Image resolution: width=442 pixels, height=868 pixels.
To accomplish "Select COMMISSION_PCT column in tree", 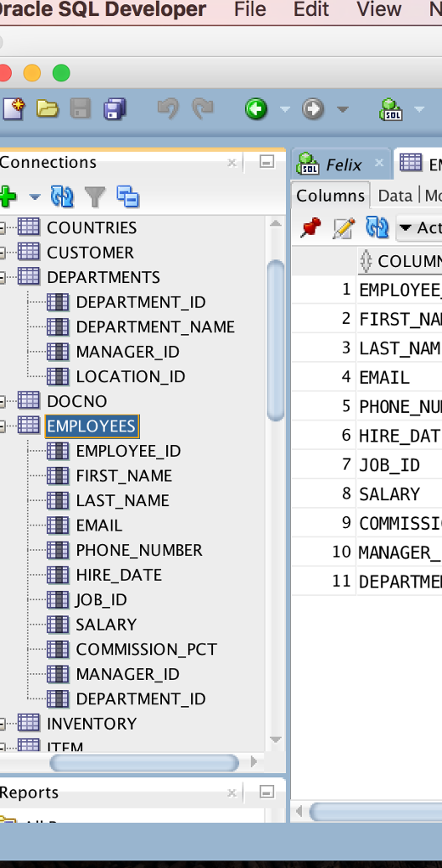I will point(147,648).
